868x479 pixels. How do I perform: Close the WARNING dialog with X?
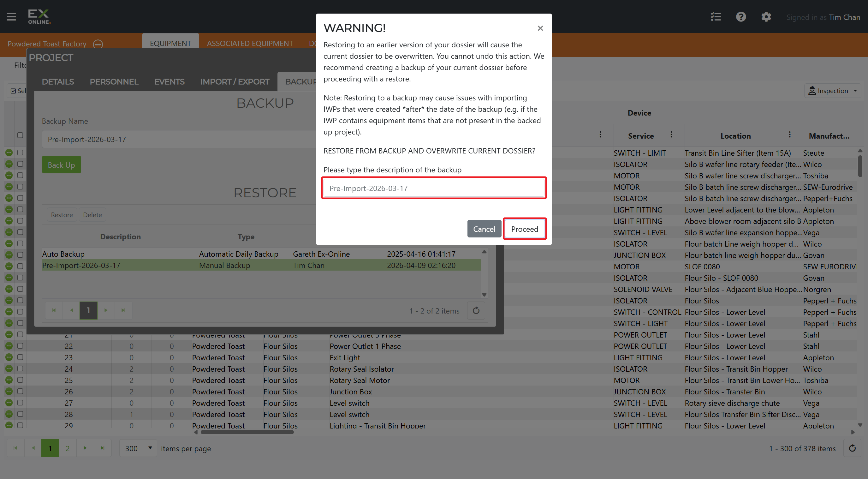pos(540,28)
